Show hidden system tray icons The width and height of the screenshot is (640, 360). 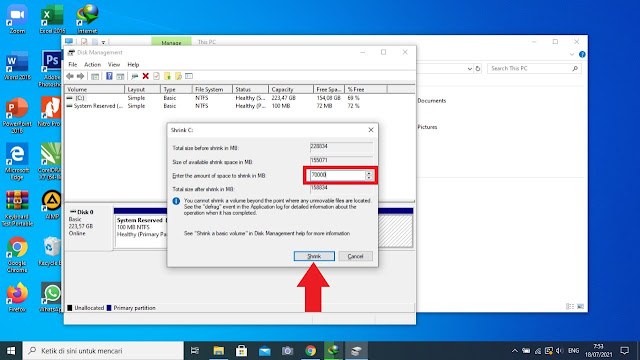click(x=515, y=351)
